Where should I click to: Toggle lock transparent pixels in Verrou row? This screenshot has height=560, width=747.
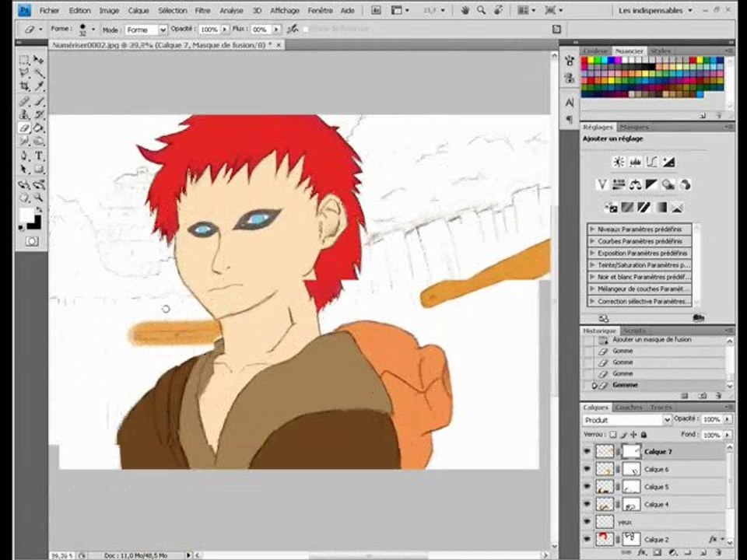613,434
